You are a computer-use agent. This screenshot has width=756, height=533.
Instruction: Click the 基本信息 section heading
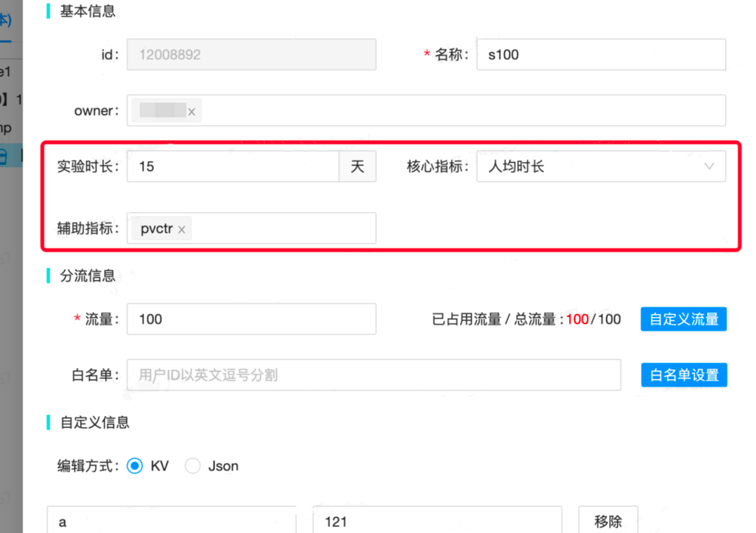[x=87, y=10]
